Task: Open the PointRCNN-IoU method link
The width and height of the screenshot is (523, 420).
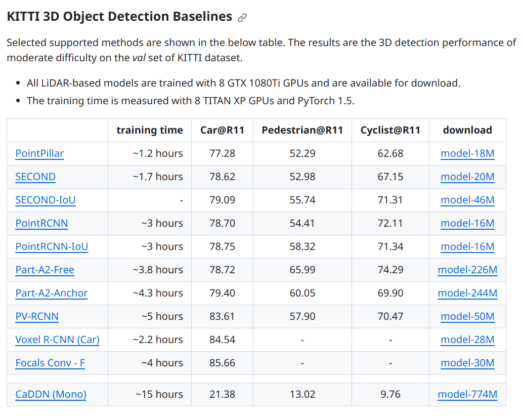Action: (52, 246)
